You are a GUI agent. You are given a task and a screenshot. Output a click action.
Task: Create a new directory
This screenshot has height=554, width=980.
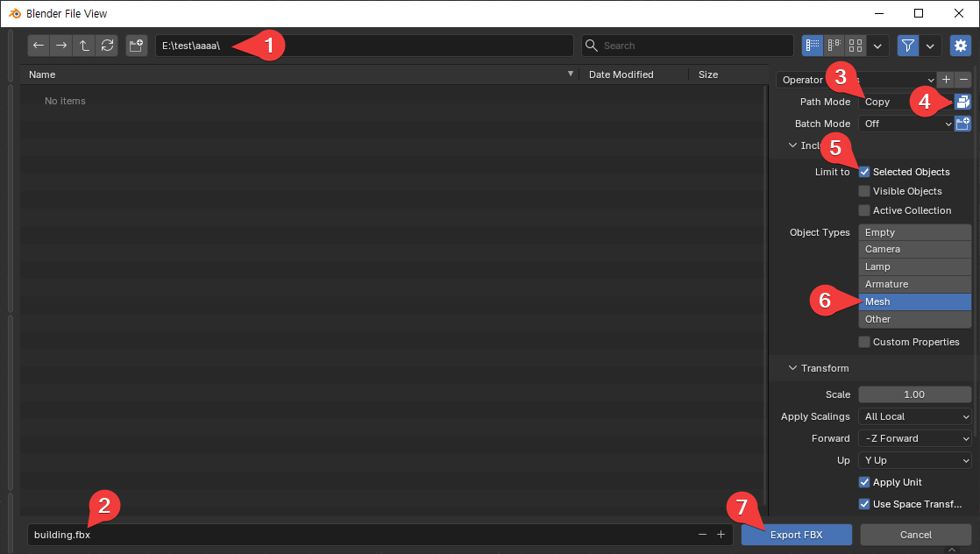(136, 46)
